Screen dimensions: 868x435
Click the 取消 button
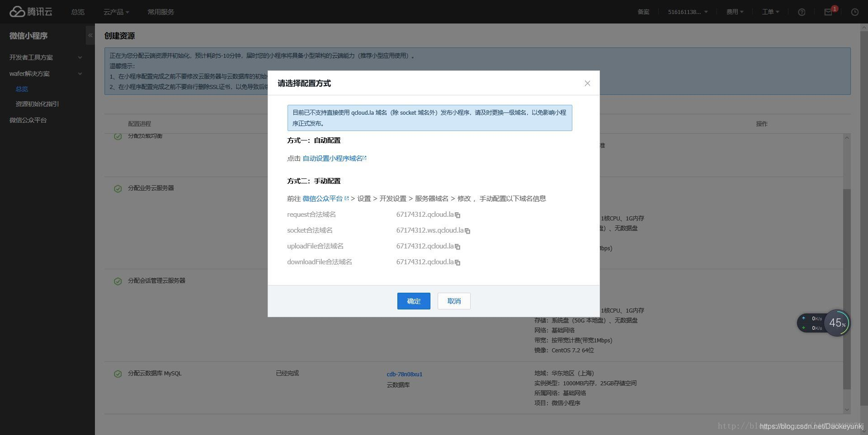click(454, 301)
